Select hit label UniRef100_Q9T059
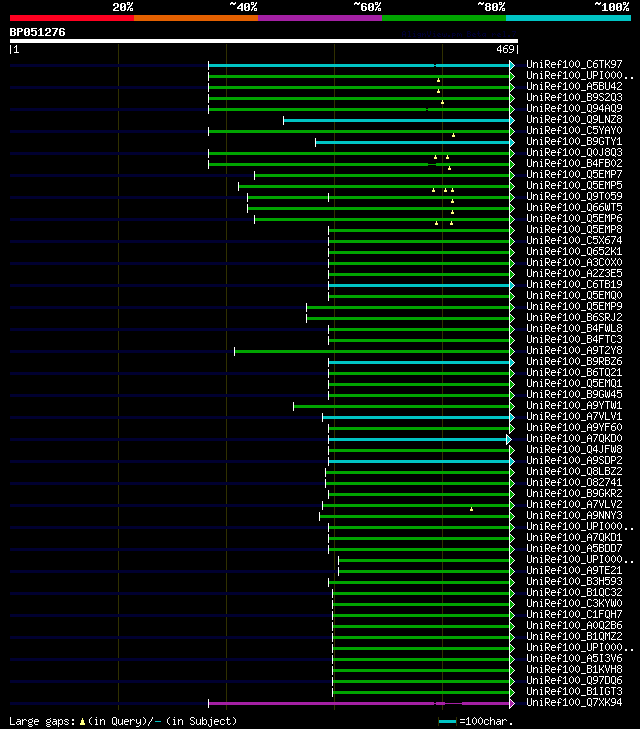Image resolution: width=640 pixels, height=729 pixels. tap(574, 196)
